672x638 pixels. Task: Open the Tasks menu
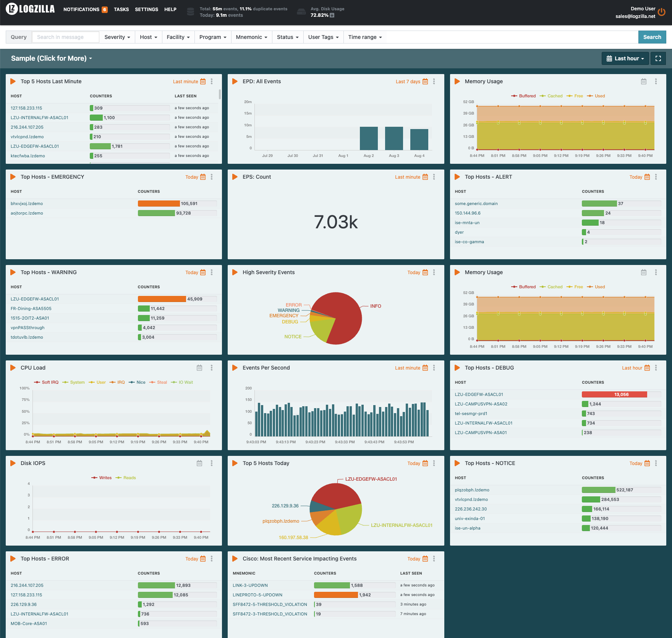(x=121, y=10)
